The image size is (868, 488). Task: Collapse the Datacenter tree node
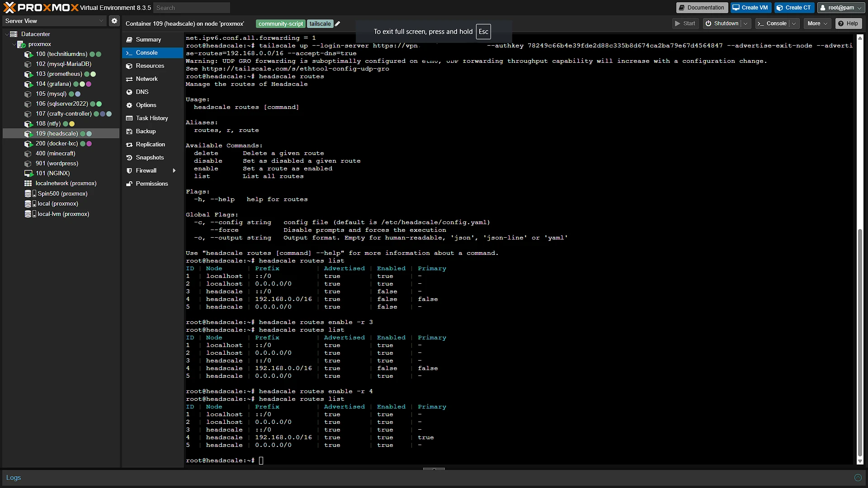tap(6, 34)
